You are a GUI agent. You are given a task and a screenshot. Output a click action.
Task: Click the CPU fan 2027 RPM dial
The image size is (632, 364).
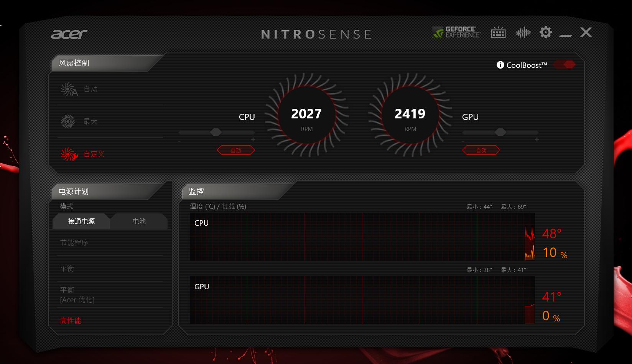(306, 115)
